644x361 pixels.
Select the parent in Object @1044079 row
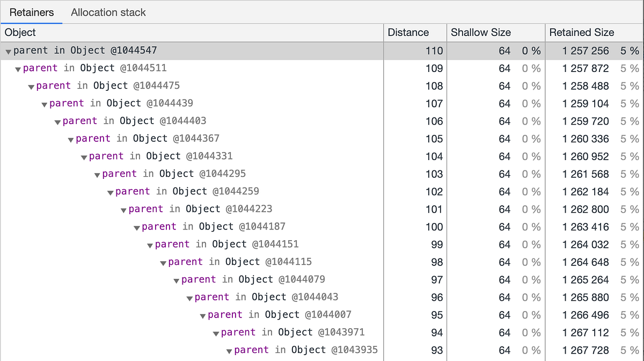click(253, 279)
